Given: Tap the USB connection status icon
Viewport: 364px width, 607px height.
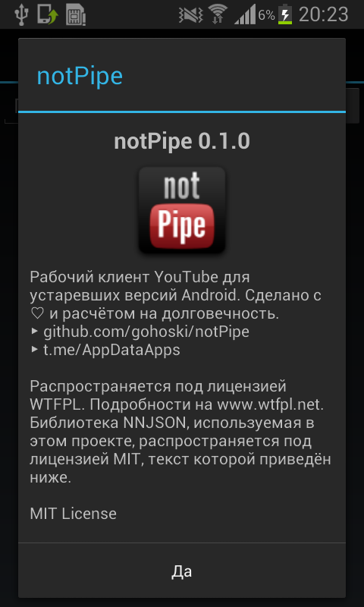Looking at the screenshot, I should 22,14.
